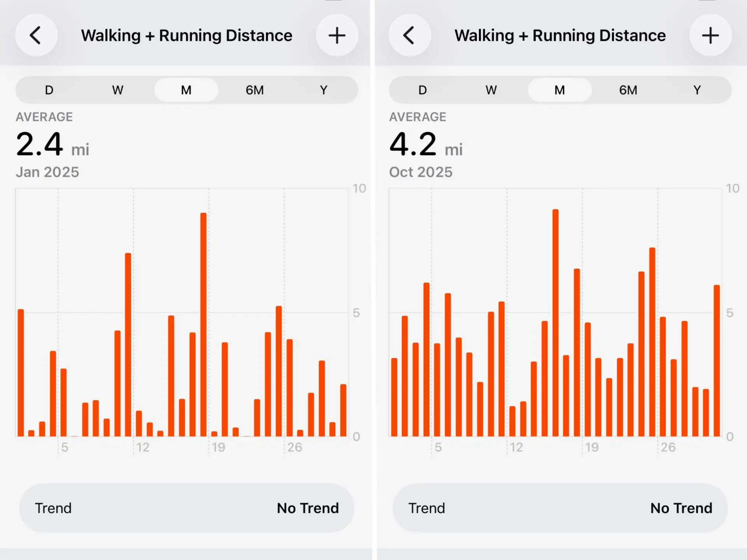The width and height of the screenshot is (747, 560).
Task: Switch to W view on October chart
Action: (491, 90)
